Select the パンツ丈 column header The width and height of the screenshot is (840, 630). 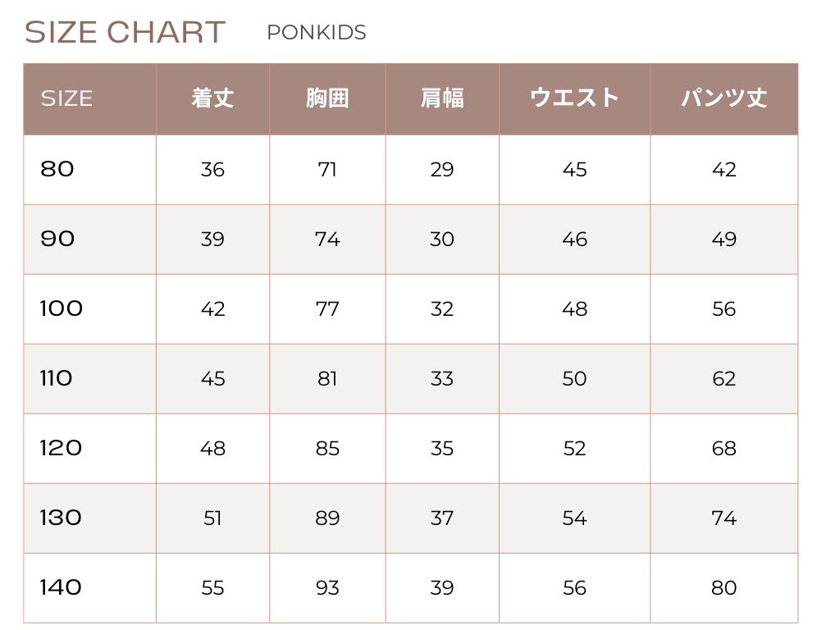[724, 98]
